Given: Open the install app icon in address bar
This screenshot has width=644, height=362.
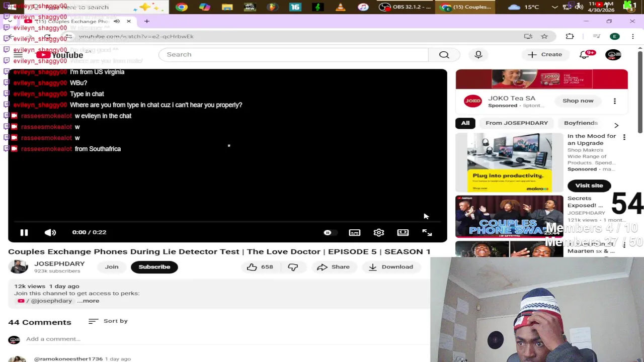Looking at the screenshot, I should (528, 36).
